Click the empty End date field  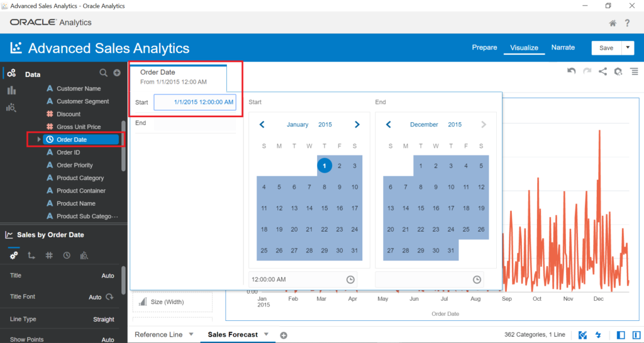(195, 123)
